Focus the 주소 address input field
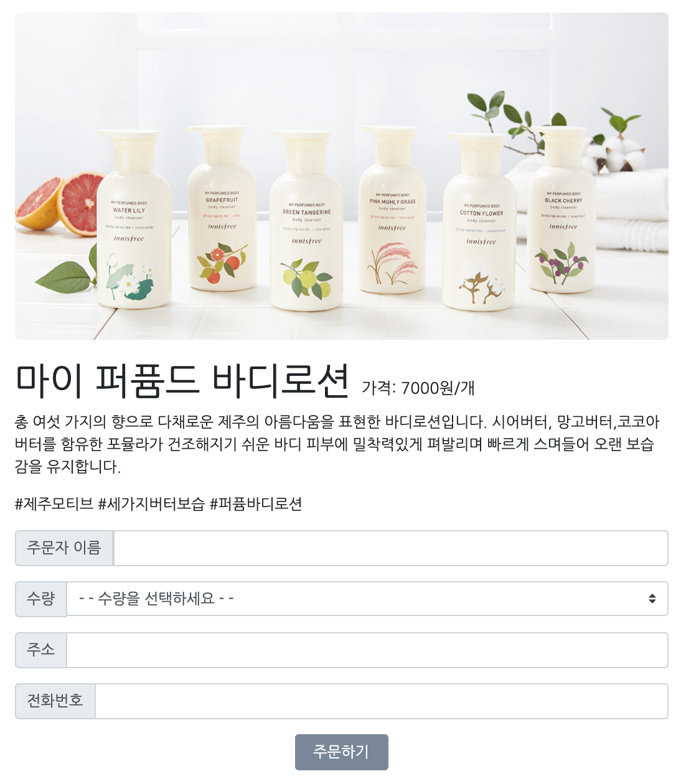 [367, 650]
